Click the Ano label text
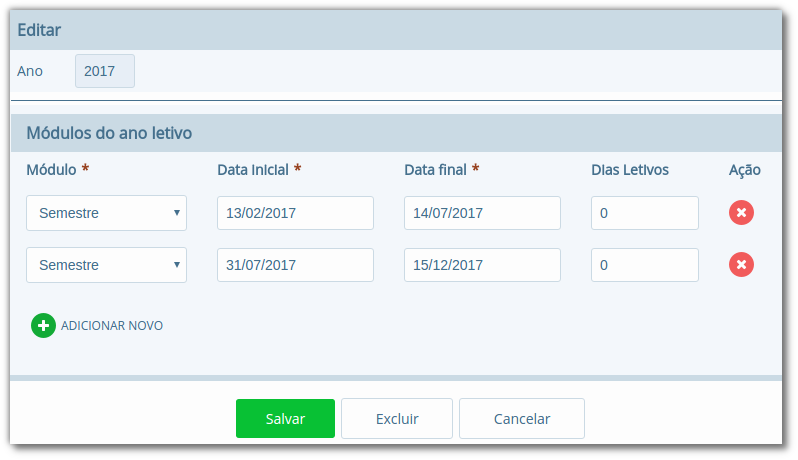The height and width of the screenshot is (460, 798). click(x=30, y=72)
